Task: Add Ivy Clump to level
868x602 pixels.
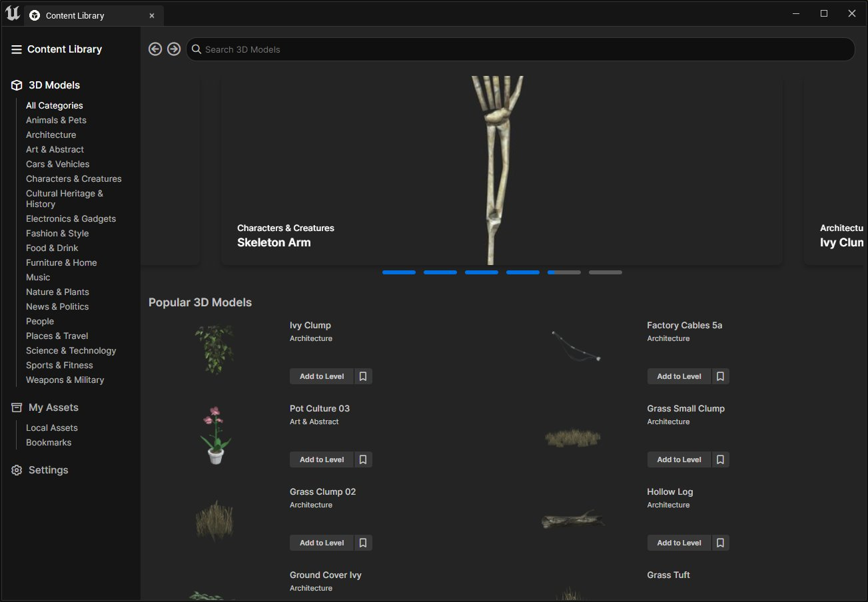Action: click(322, 376)
